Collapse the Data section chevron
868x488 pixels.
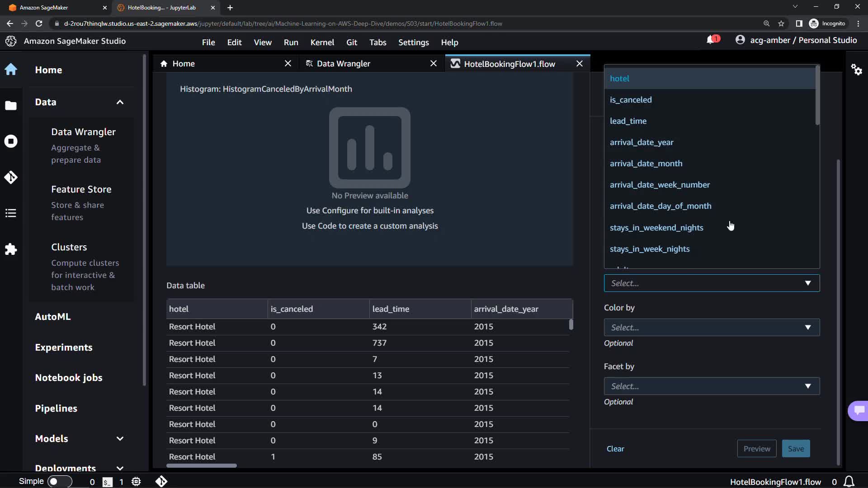(x=120, y=102)
